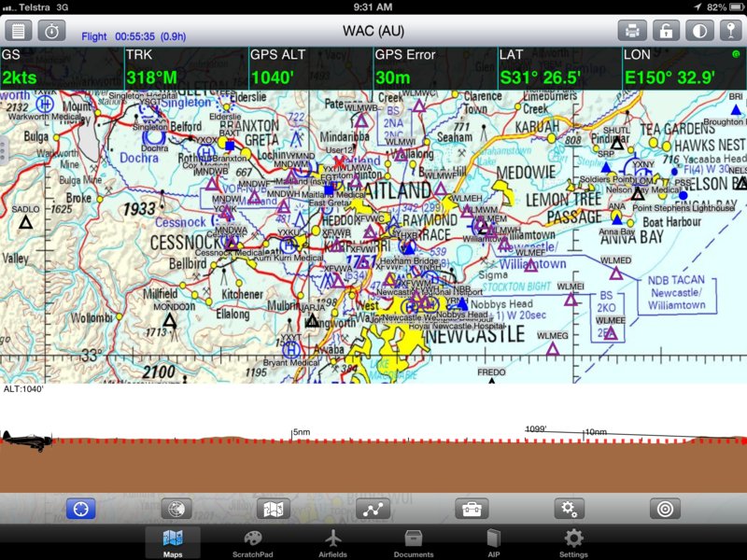Open the toolbox briefcase icon
The width and height of the screenshot is (747, 560).
coord(472,509)
